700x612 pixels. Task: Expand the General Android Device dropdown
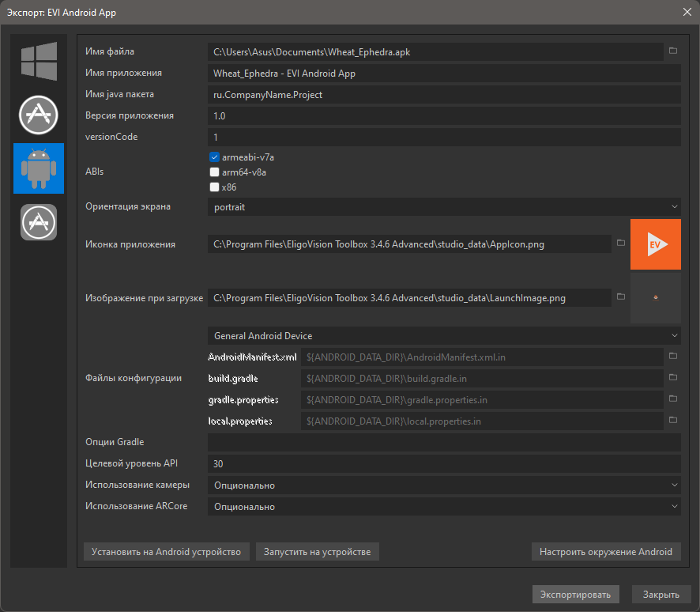pyautogui.click(x=443, y=336)
